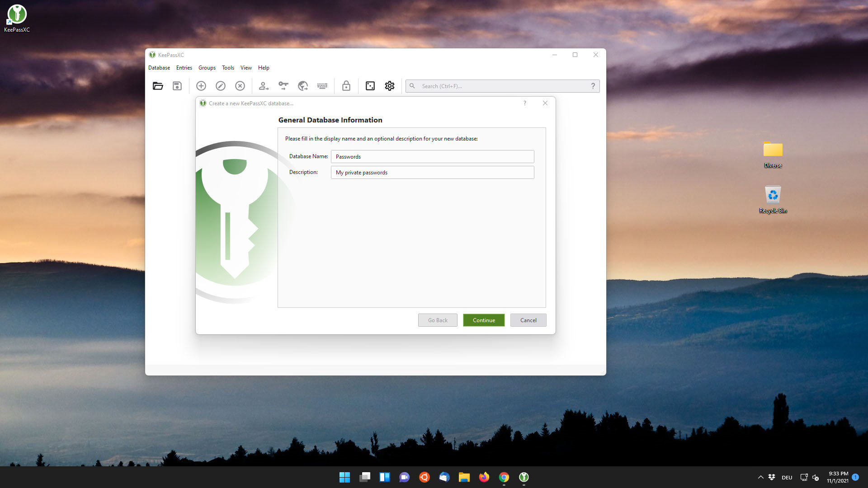This screenshot has height=488, width=868.
Task: Open the password generator dice icon
Action: pos(370,86)
